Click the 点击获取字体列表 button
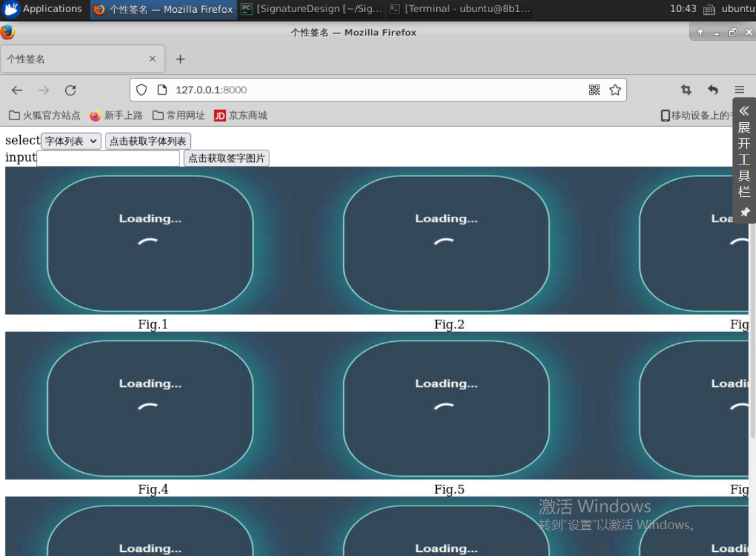 point(148,141)
